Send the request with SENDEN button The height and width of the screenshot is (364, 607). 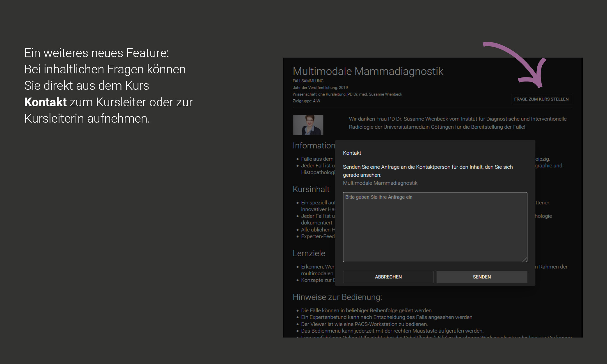pos(481,277)
